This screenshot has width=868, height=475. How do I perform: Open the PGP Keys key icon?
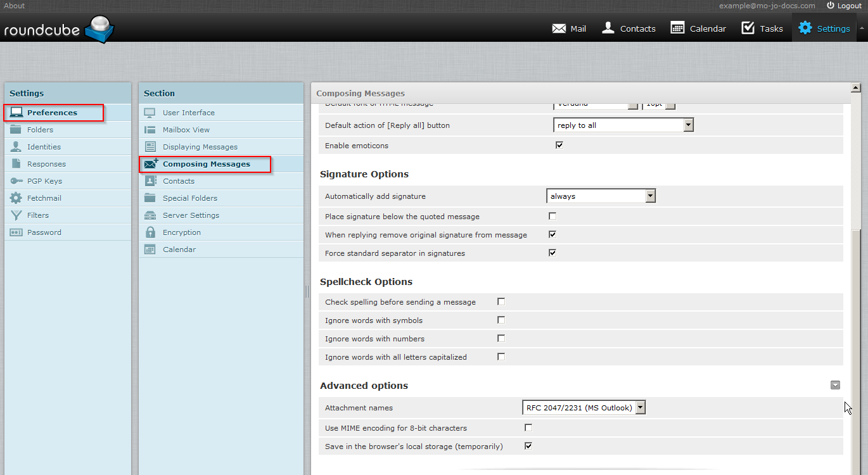coord(16,181)
